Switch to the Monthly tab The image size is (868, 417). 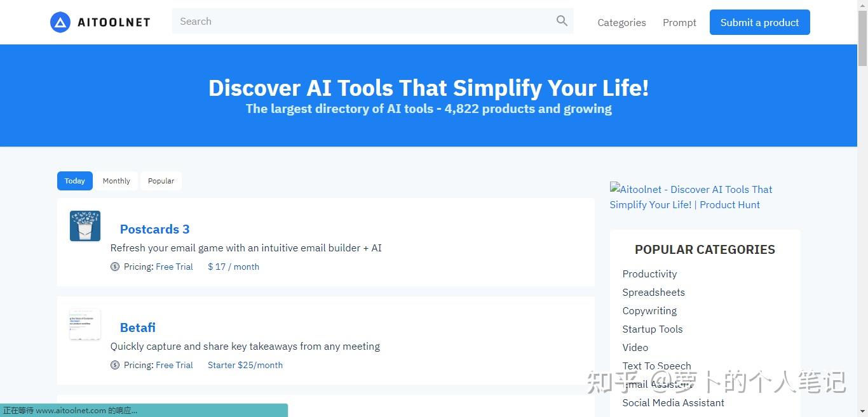(x=116, y=181)
